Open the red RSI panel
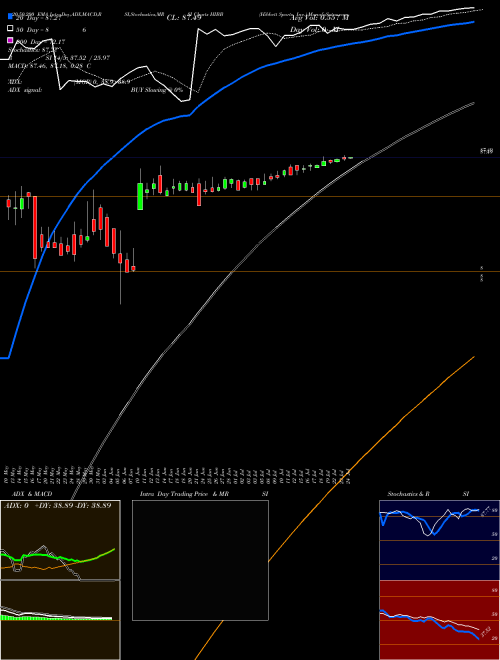Screen dimensions: 500x660 (439, 620)
